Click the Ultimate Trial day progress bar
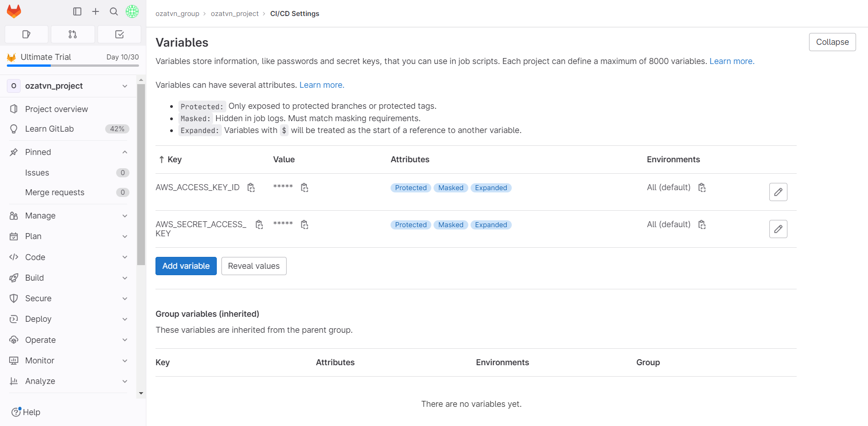This screenshot has height=426, width=868. pos(72,65)
